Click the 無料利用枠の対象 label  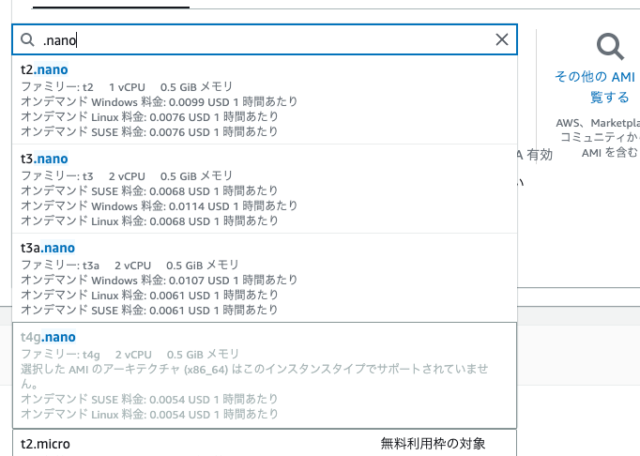433,443
